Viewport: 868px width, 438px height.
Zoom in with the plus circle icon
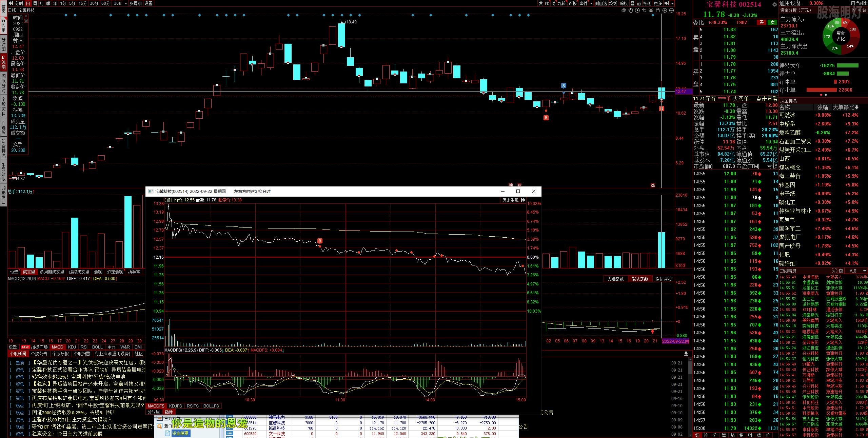[665, 11]
